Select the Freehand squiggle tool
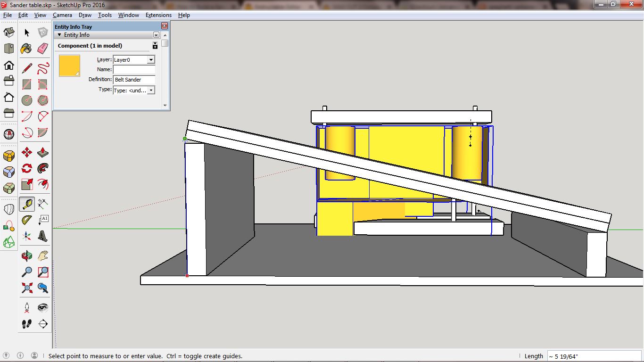The height and width of the screenshot is (362, 644). pyautogui.click(x=43, y=68)
